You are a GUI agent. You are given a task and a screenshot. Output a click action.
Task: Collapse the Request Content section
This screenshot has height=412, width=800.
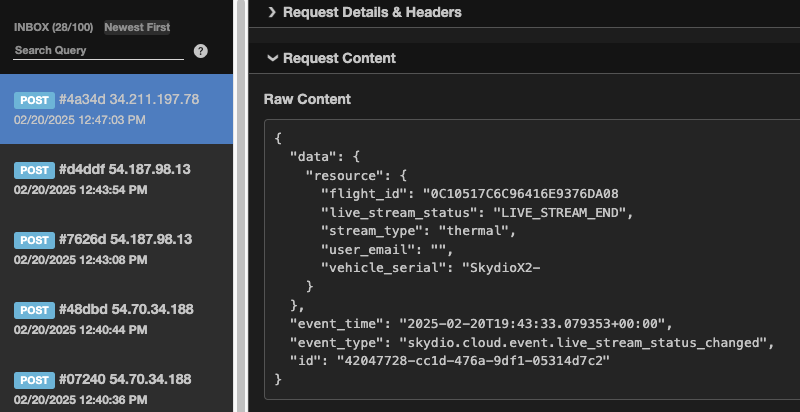pos(332,58)
